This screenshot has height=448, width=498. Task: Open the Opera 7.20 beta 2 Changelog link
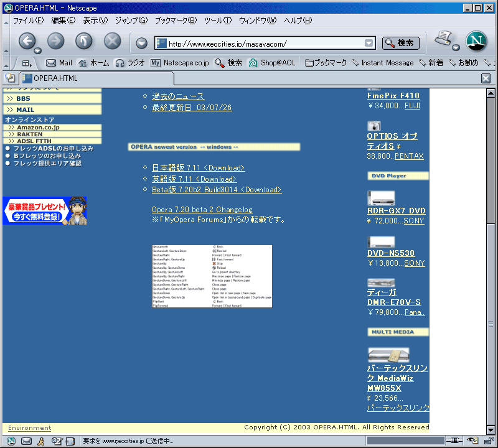click(202, 210)
